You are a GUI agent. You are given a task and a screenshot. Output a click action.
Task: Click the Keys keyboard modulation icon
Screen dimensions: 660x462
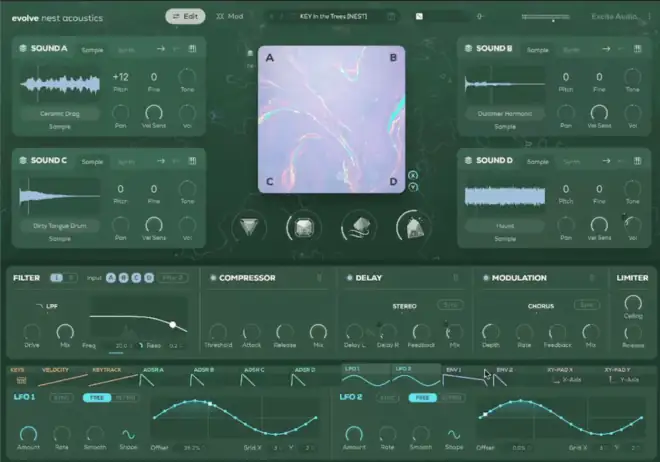click(x=21, y=380)
